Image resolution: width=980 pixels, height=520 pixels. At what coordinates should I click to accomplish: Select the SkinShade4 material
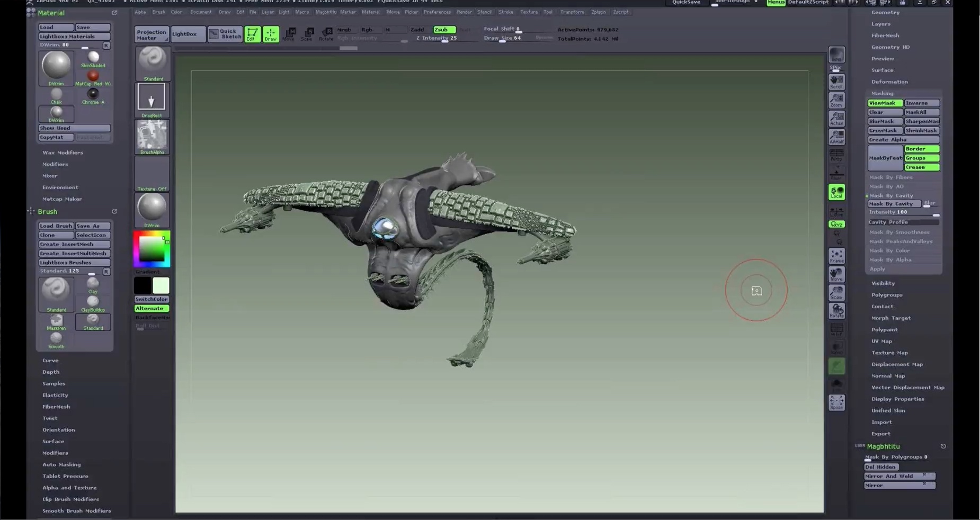coord(93,59)
